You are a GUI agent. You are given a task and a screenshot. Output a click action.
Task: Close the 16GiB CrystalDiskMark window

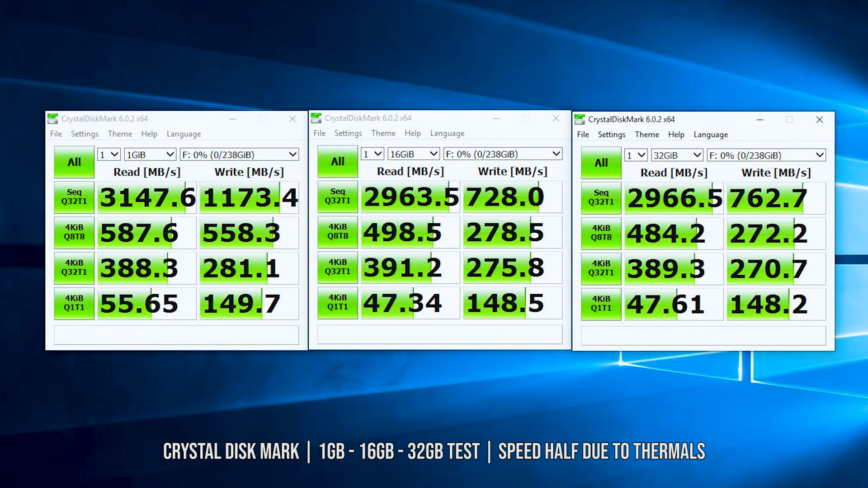pyautogui.click(x=556, y=118)
